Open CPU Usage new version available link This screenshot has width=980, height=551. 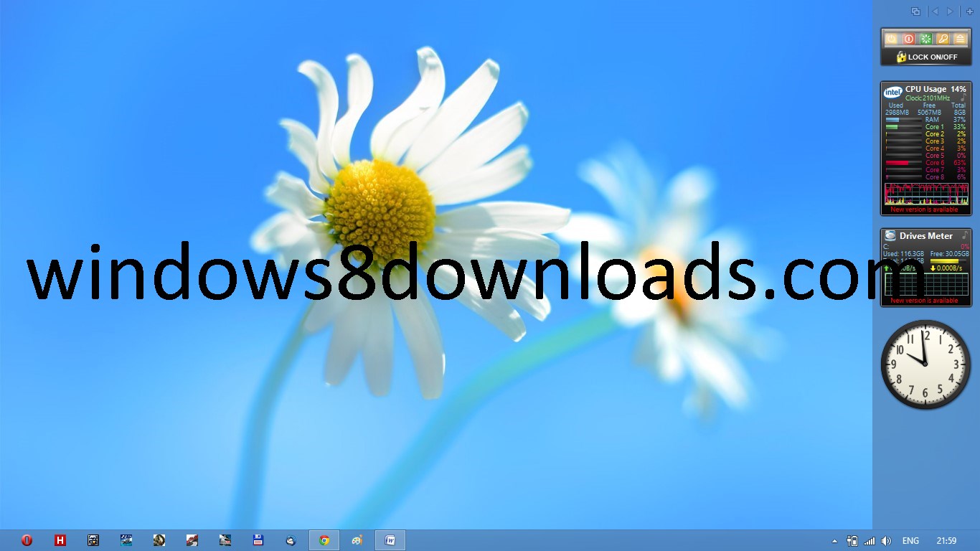point(924,209)
